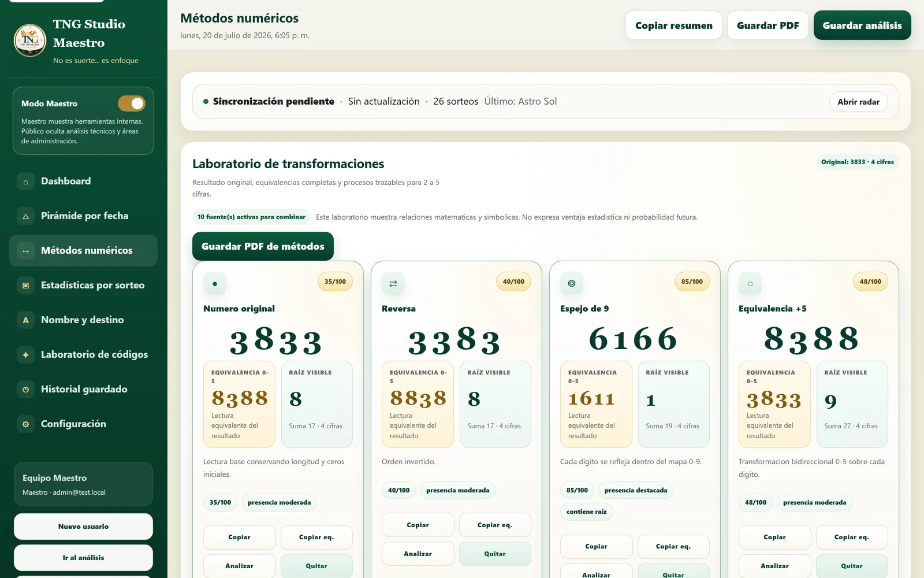Click the Equipo Maestro account panel

pos(83,484)
